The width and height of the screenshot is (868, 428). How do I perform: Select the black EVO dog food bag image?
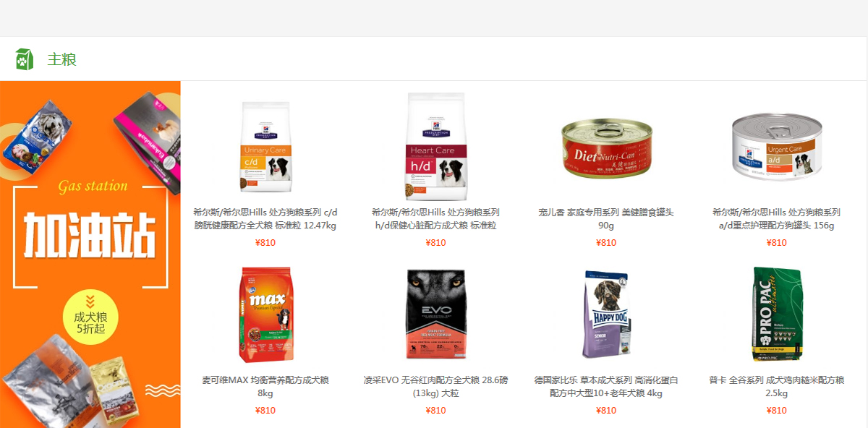coord(436,314)
